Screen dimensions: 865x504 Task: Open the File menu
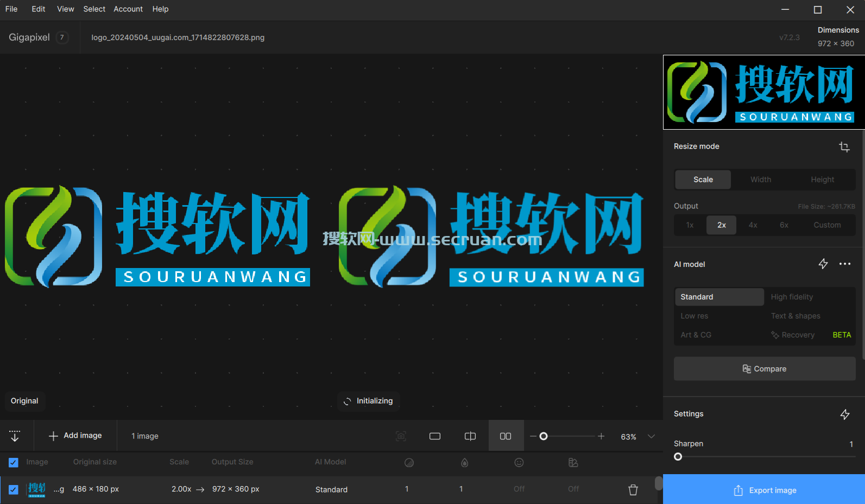pyautogui.click(x=11, y=9)
